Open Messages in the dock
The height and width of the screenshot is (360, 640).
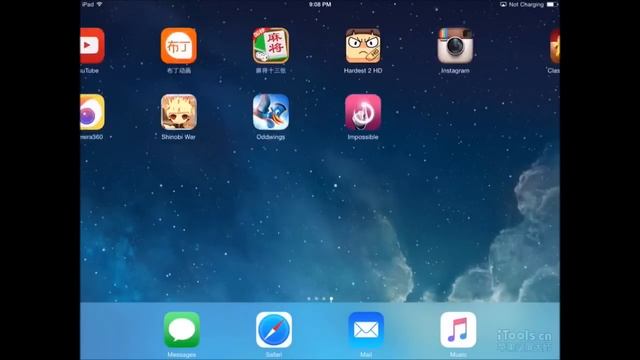pos(182,330)
